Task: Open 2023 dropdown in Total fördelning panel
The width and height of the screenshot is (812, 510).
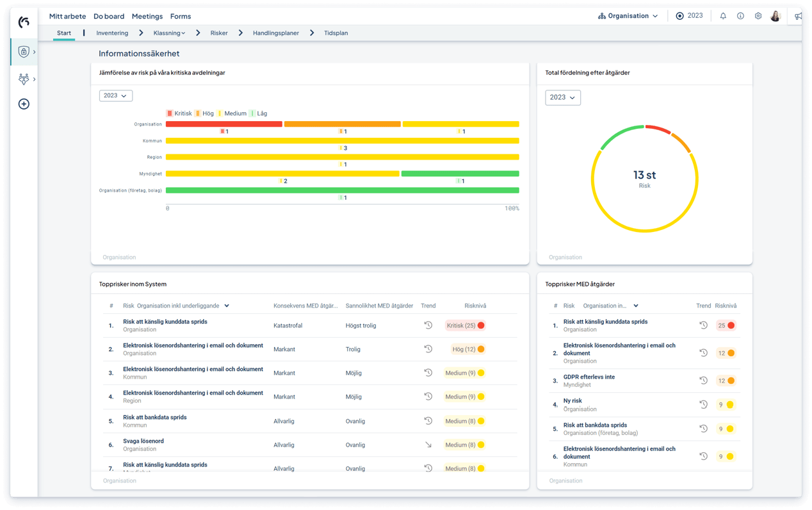Action: pos(562,97)
